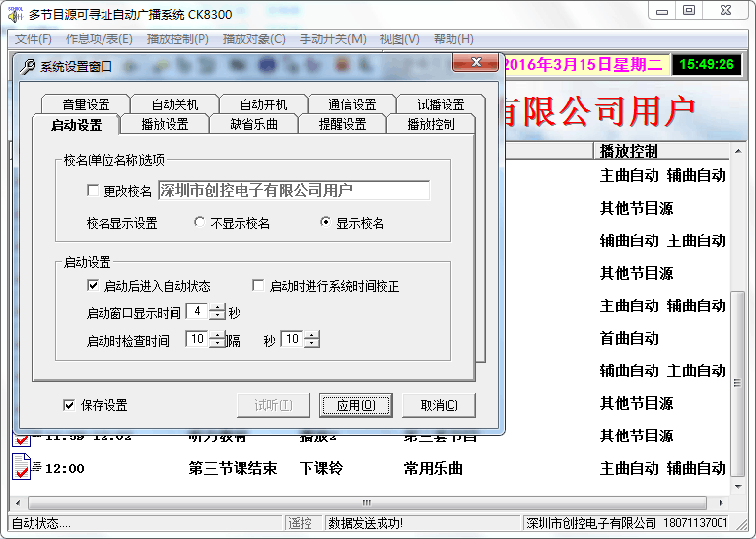This screenshot has width=756, height=539.
Task: Click the 应用(O) button
Action: pos(356,405)
